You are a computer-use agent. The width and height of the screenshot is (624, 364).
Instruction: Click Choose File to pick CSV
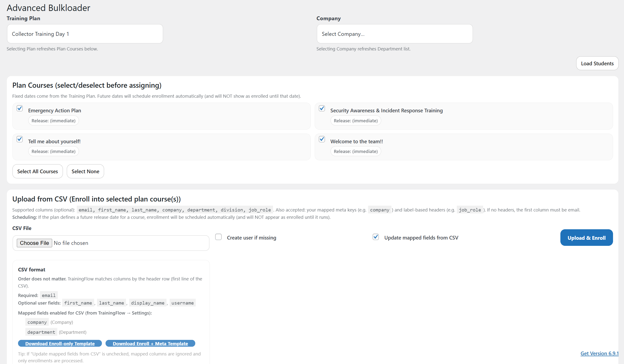34,243
